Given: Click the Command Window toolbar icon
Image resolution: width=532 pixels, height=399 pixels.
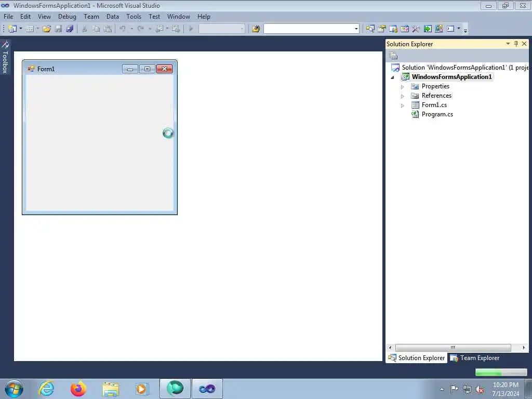Looking at the screenshot, I should (450, 29).
